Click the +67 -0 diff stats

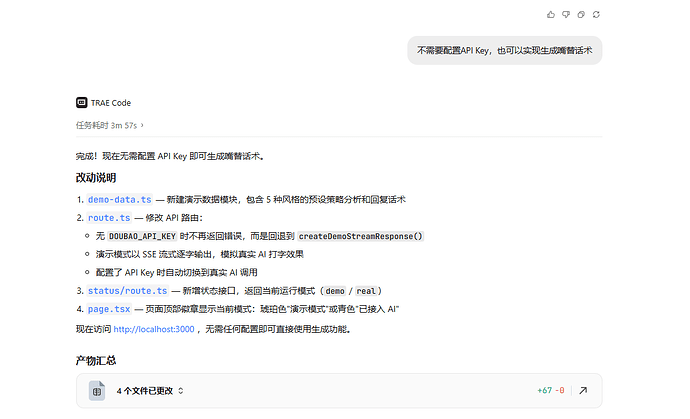(x=551, y=390)
